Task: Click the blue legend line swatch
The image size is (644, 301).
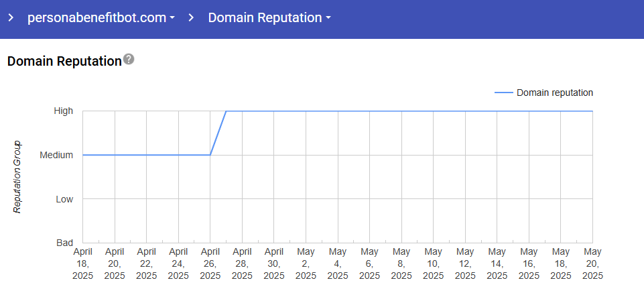Action: (x=503, y=93)
